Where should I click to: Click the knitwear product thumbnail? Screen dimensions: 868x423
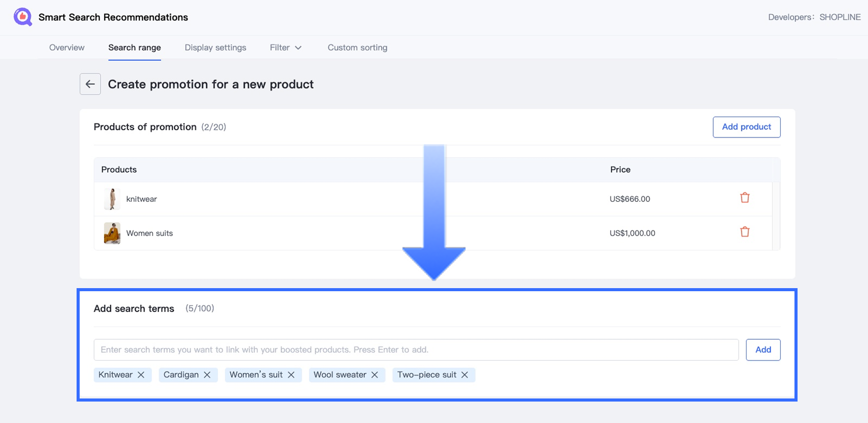tap(112, 199)
